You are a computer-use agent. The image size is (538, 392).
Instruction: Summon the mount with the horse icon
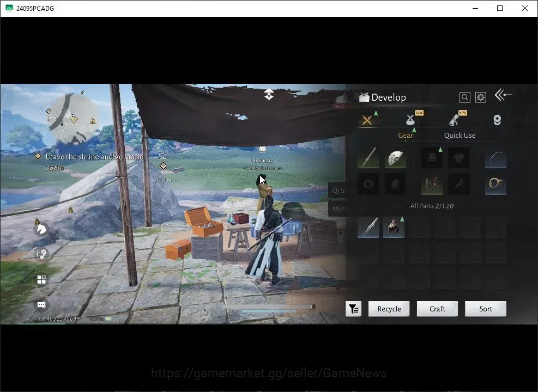coord(41,229)
